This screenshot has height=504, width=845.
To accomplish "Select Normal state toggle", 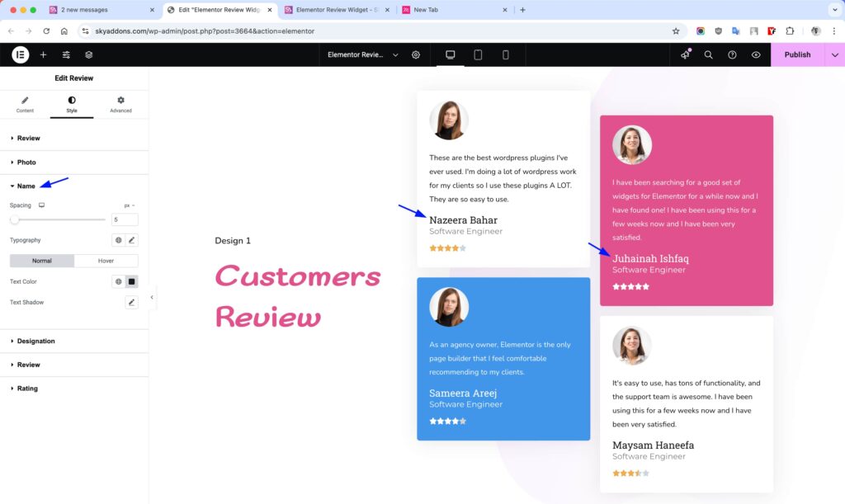I will pyautogui.click(x=41, y=261).
